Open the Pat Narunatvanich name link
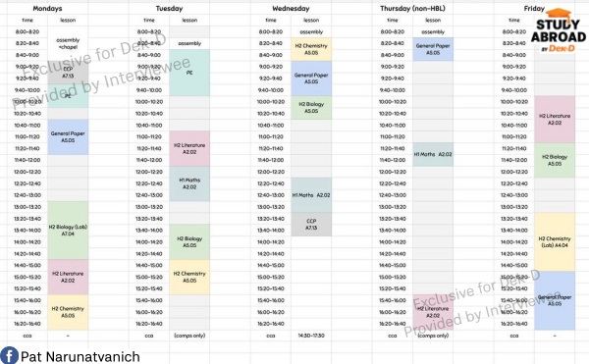The height and width of the screenshot is (364, 589). point(80,356)
